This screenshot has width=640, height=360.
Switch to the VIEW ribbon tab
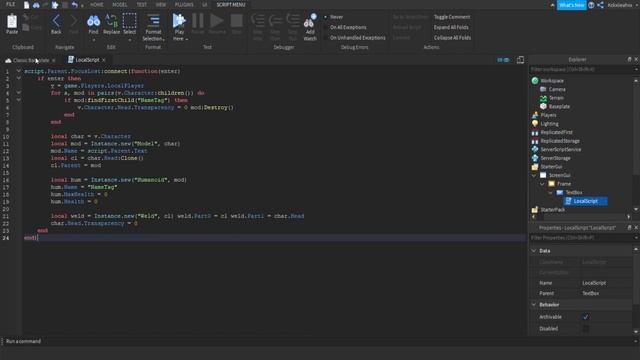coord(161,5)
